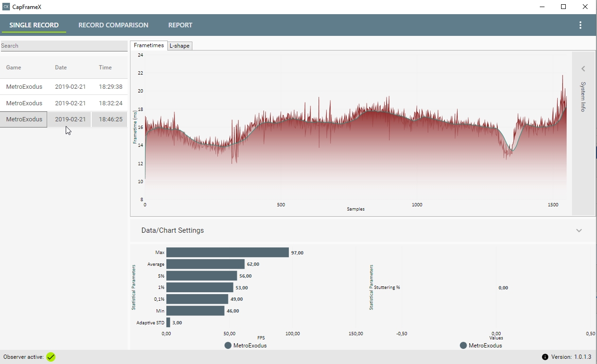This screenshot has width=597, height=364.
Task: Select the Single Record tab
Action: click(x=34, y=25)
